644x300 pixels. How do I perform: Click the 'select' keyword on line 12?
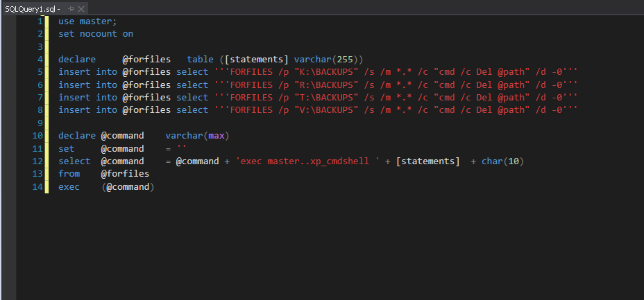pos(74,161)
